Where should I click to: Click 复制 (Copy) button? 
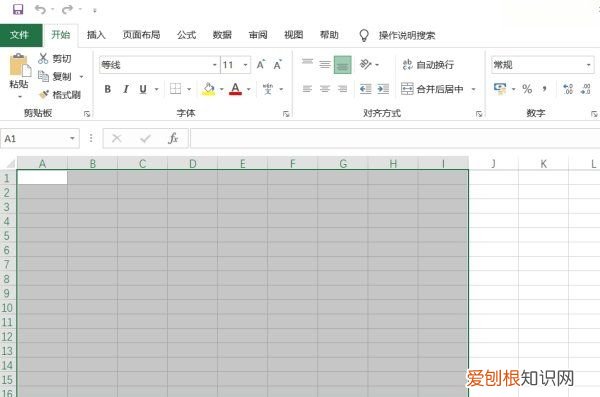(55, 77)
